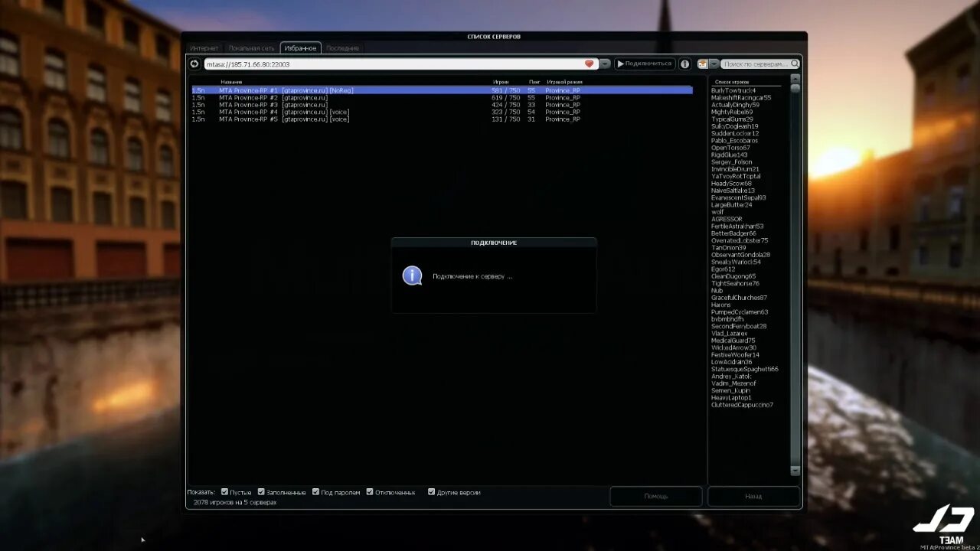Click the server info (i) icon
This screenshot has height=551, width=980.
point(685,64)
